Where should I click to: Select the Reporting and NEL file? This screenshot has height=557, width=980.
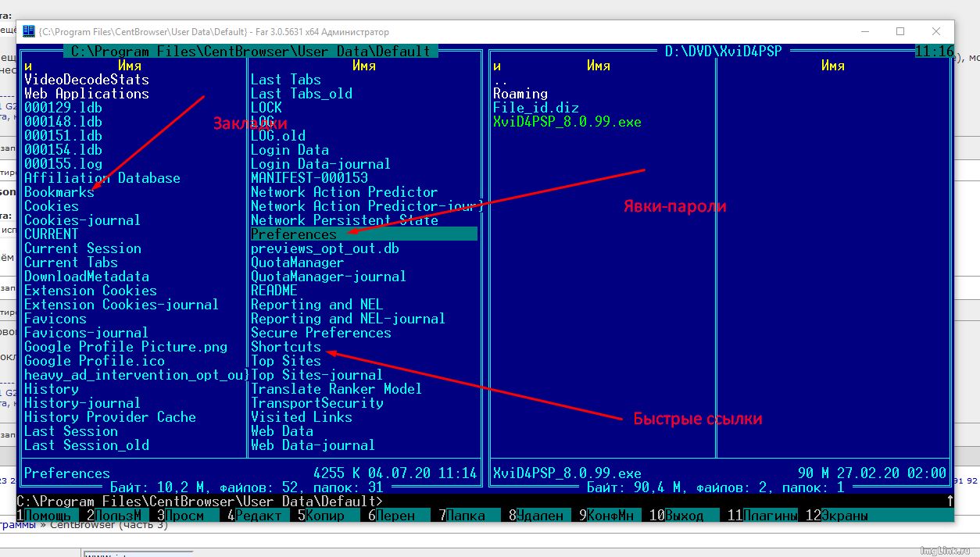pos(317,305)
